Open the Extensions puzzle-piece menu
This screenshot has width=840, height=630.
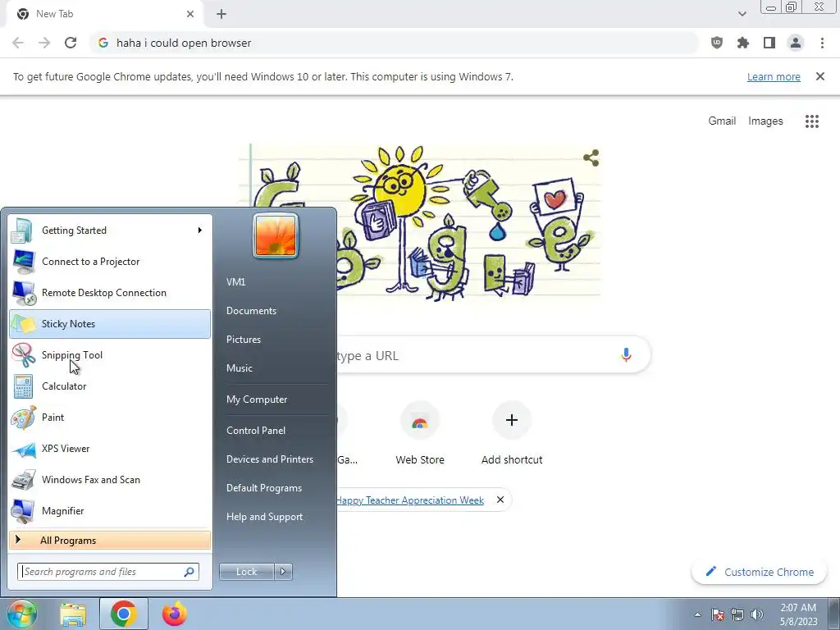tap(743, 43)
